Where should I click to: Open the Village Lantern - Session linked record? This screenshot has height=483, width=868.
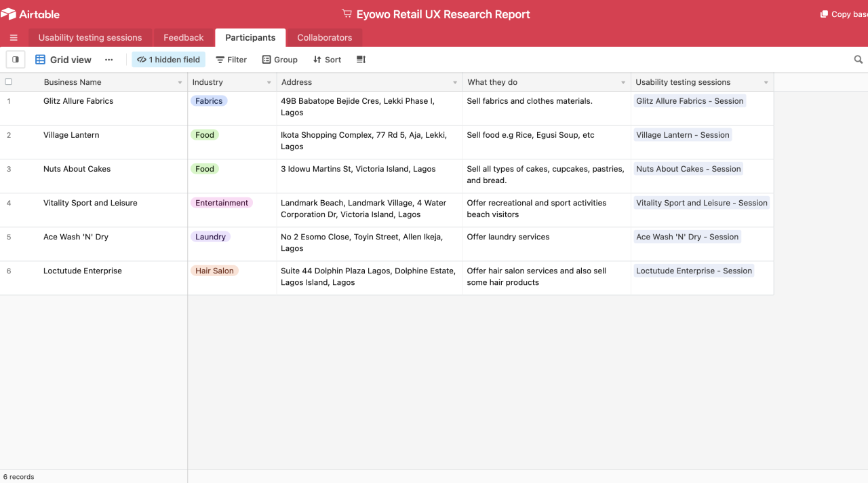(682, 135)
